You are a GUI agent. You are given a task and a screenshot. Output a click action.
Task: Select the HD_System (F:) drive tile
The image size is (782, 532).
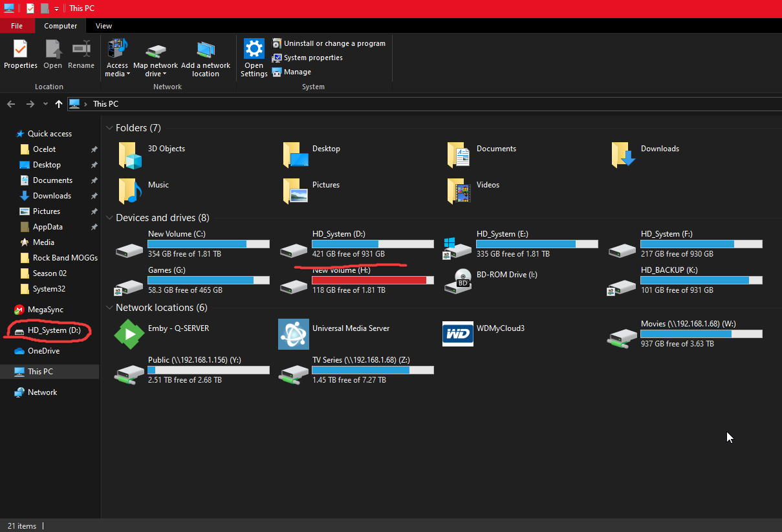686,244
